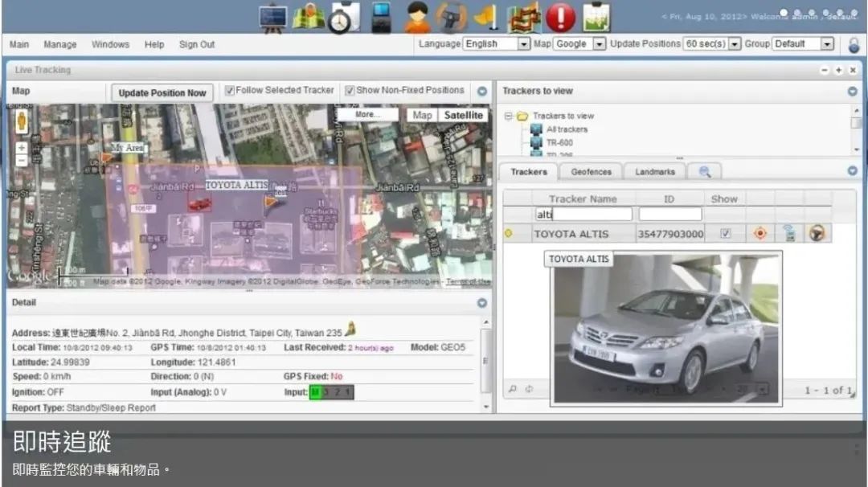Open the handheld tracker device icon
The height and width of the screenshot is (487, 868).
pos(381,17)
